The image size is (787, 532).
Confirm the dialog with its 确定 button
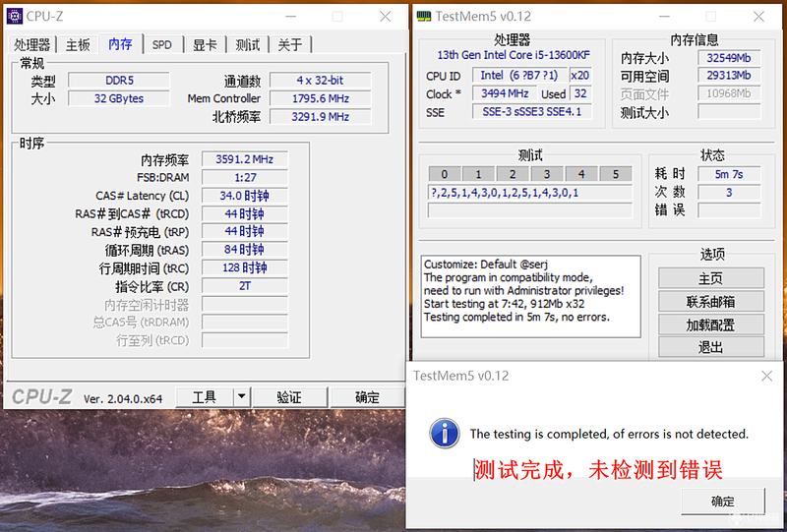[723, 501]
